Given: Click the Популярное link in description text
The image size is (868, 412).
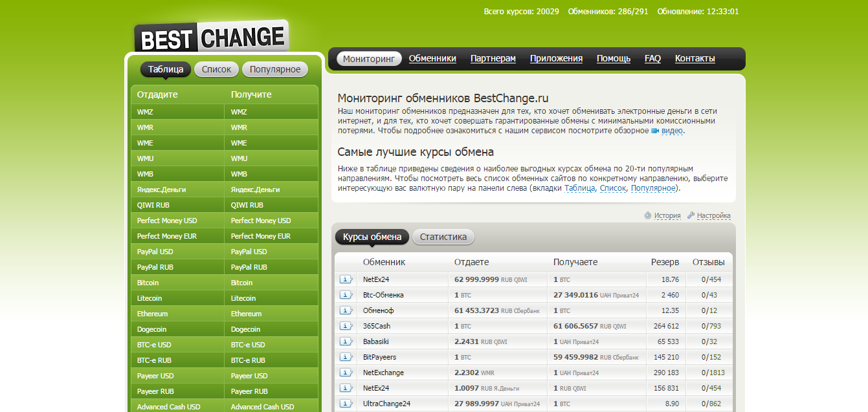Looking at the screenshot, I should [x=654, y=188].
